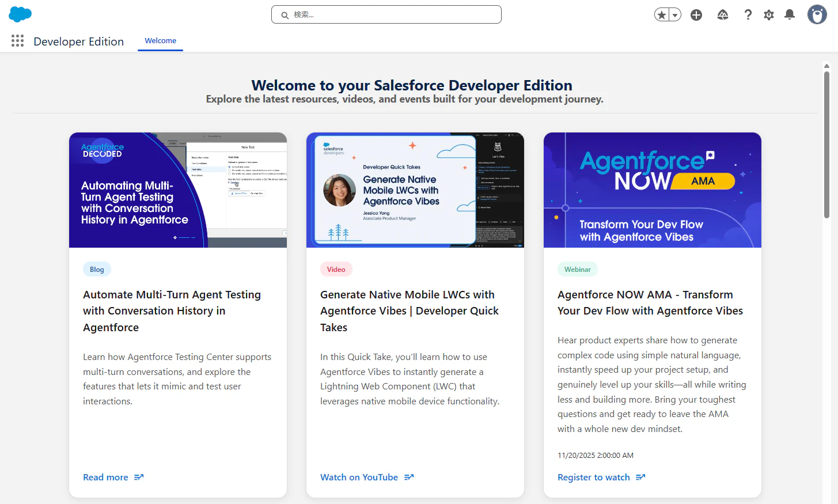This screenshot has height=504, width=838.
Task: Open the user profile avatar
Action: 817,14
